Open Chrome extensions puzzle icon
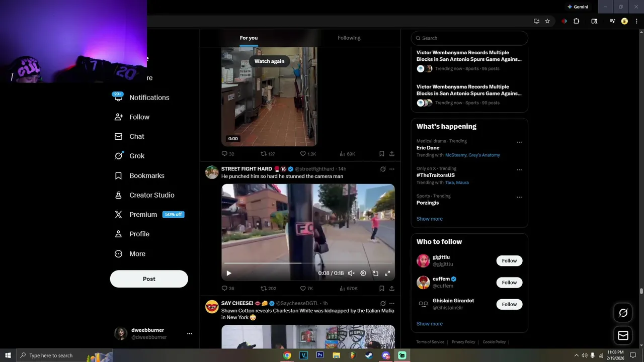 coord(577,21)
